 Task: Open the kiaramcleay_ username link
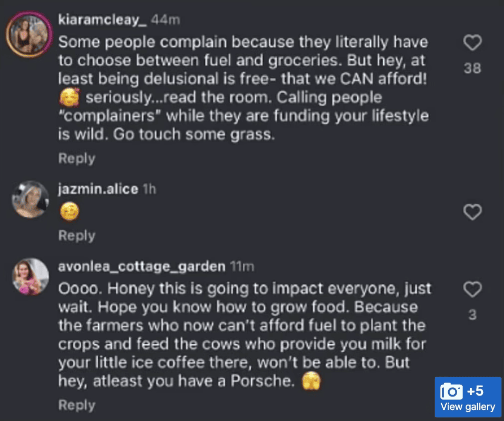(x=102, y=20)
